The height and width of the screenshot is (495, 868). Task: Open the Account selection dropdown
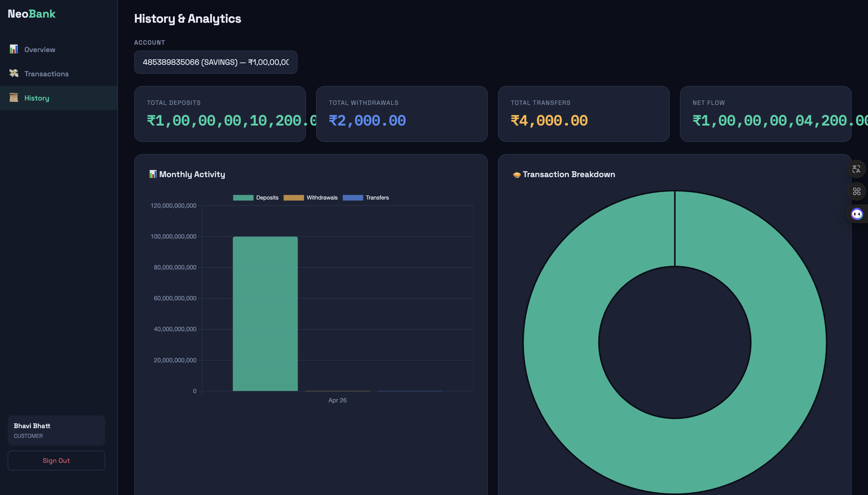pyautogui.click(x=216, y=62)
